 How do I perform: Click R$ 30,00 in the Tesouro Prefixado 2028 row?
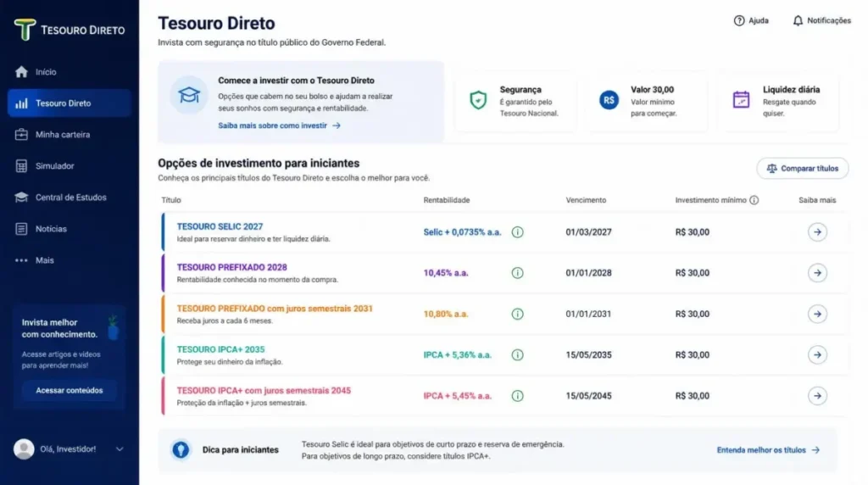[692, 273]
